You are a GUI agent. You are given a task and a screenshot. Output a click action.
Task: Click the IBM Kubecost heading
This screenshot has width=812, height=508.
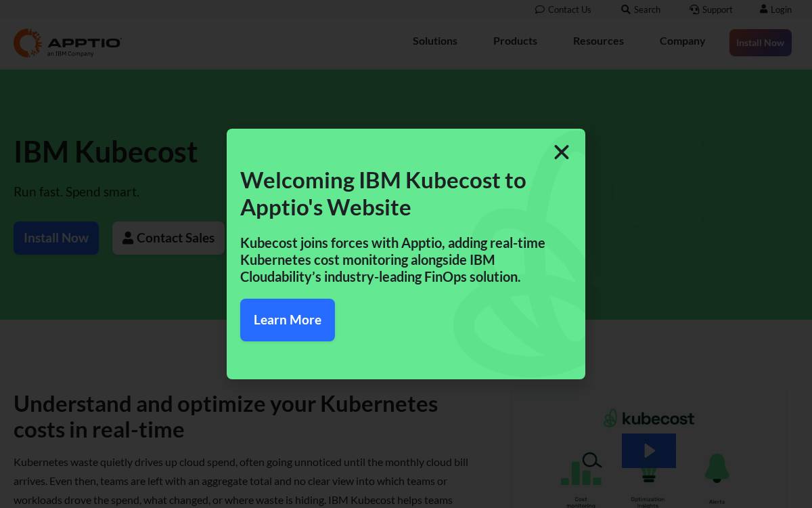[106, 152]
